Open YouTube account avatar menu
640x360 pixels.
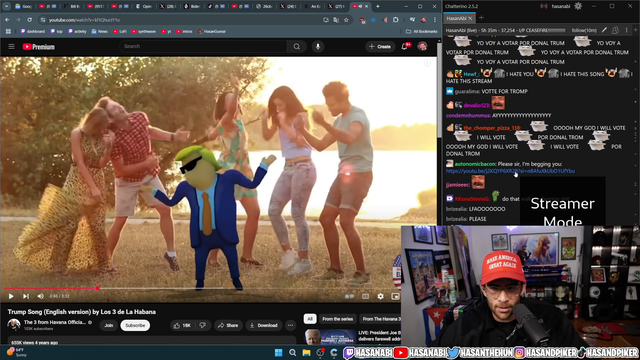click(422, 47)
